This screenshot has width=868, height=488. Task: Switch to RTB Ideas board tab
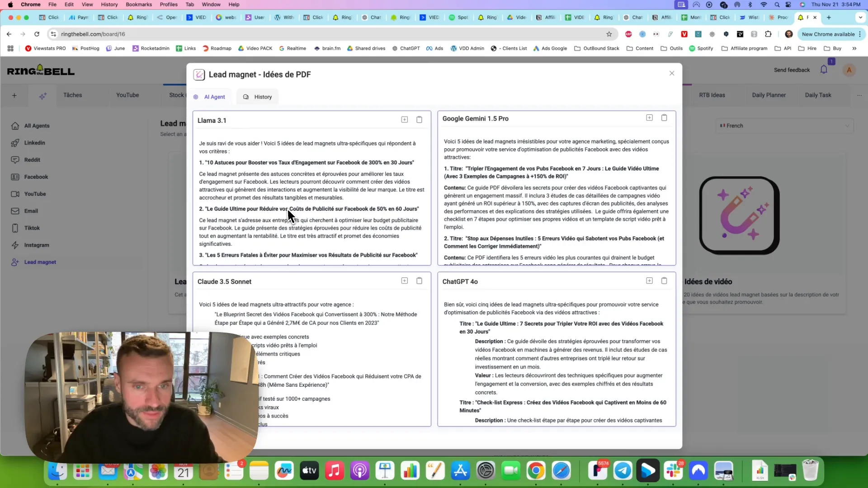(x=712, y=95)
